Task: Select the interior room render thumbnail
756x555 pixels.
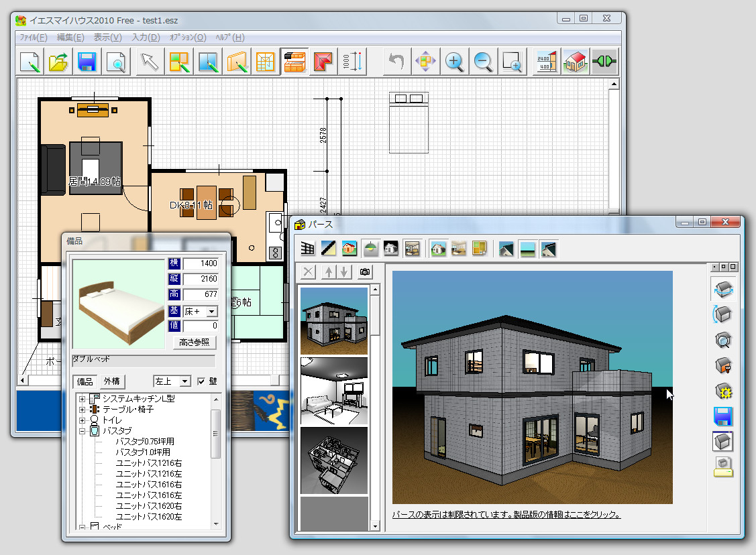Action: tap(333, 391)
